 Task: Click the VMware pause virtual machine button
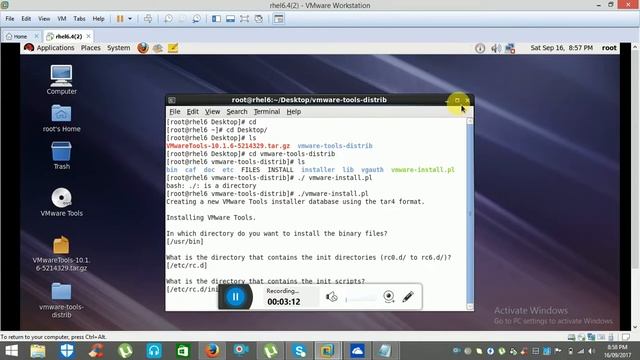coord(120,19)
